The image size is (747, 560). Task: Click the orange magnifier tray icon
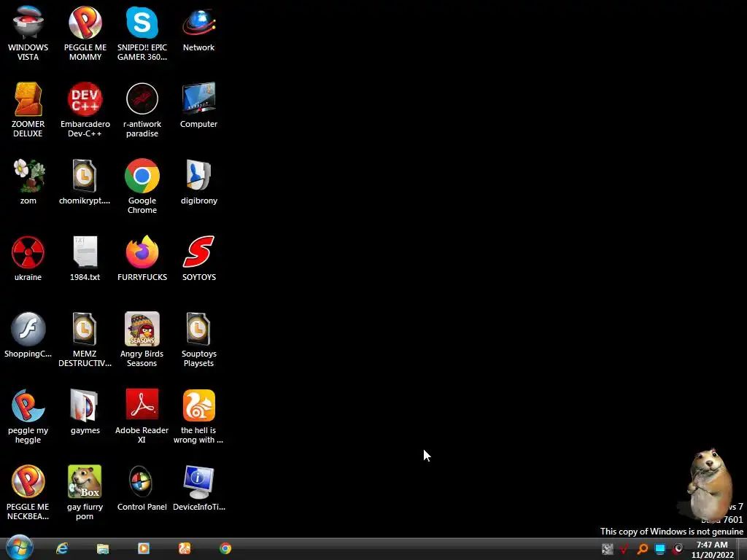[x=642, y=549]
